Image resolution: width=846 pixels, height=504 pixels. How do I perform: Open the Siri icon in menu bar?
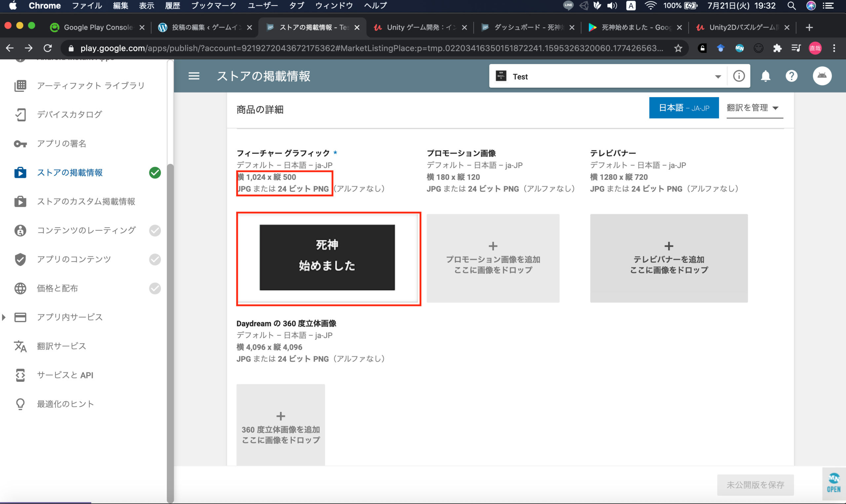click(x=811, y=6)
